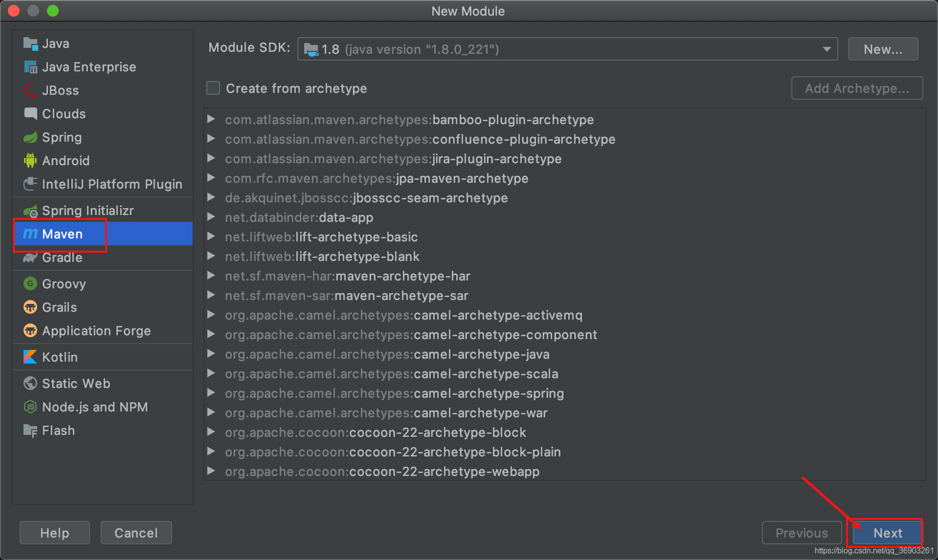Select lift-archetype-blank row

[x=564, y=257]
